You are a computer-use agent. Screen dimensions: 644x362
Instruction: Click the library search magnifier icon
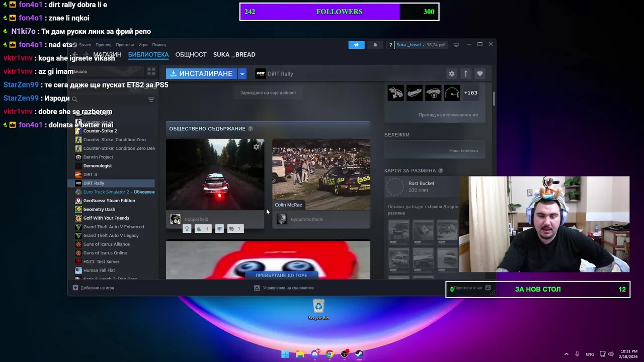tap(74, 99)
